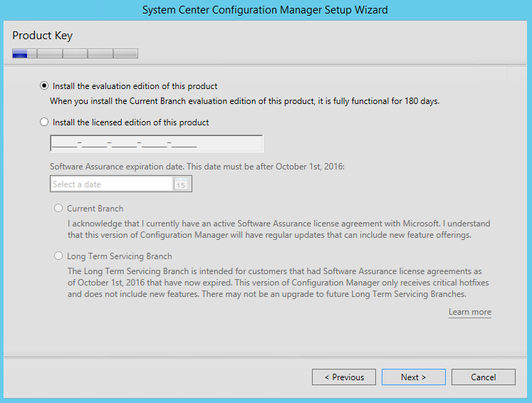Click the wizard title bar text
Image resolution: width=532 pixels, height=403 pixels.
tap(265, 10)
